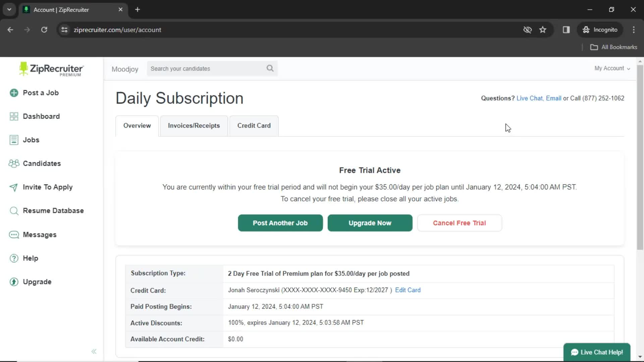Switch to Invoices/Receipts tab
The width and height of the screenshot is (644, 362).
[x=194, y=126]
